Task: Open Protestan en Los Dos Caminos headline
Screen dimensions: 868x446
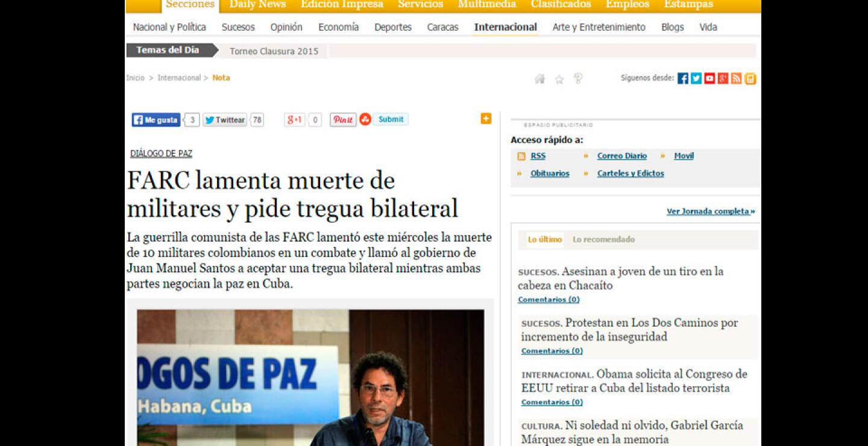Action: [630, 330]
